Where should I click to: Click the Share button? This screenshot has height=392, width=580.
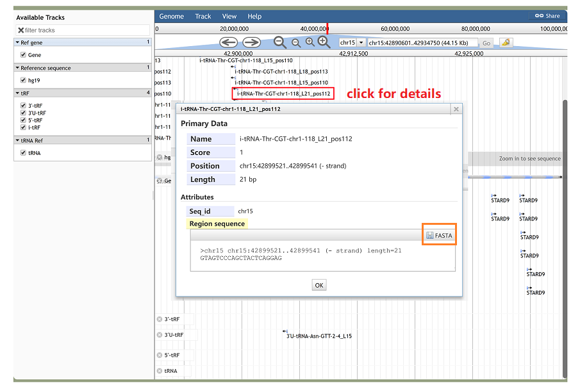(x=547, y=16)
